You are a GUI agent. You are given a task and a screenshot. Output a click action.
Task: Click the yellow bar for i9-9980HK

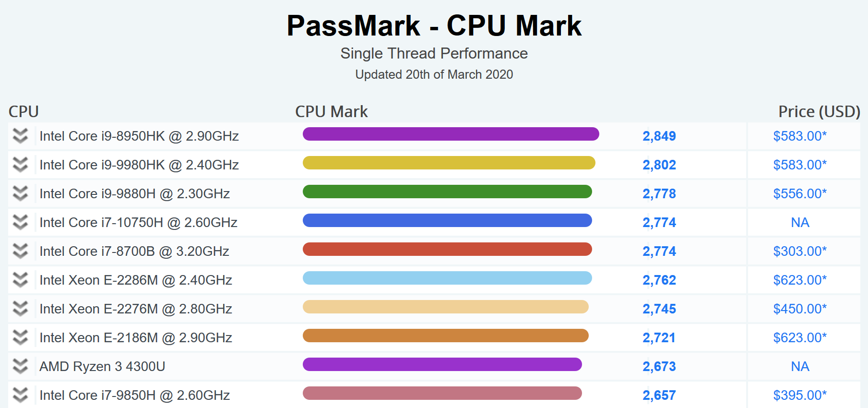pyautogui.click(x=449, y=163)
